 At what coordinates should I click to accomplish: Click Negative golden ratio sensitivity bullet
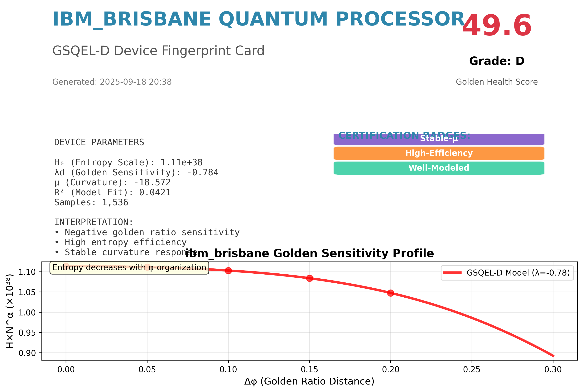tap(147, 233)
